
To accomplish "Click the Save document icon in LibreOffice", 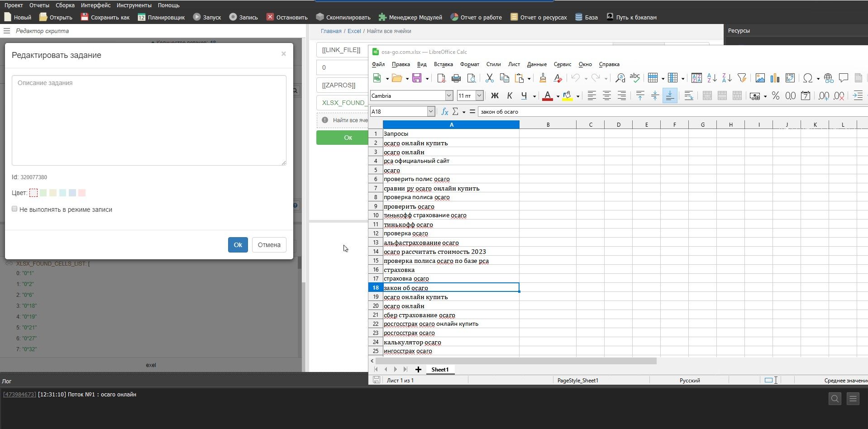I will [x=417, y=78].
